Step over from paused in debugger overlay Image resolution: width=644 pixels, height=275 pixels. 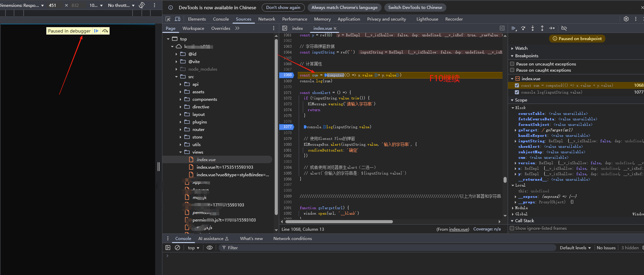click(x=105, y=31)
